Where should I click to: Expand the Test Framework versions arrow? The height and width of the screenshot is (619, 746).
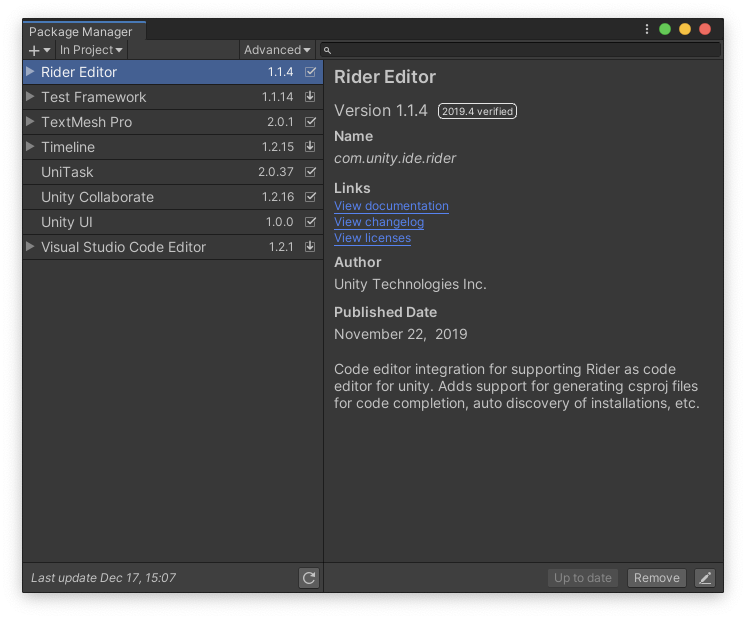(x=30, y=97)
